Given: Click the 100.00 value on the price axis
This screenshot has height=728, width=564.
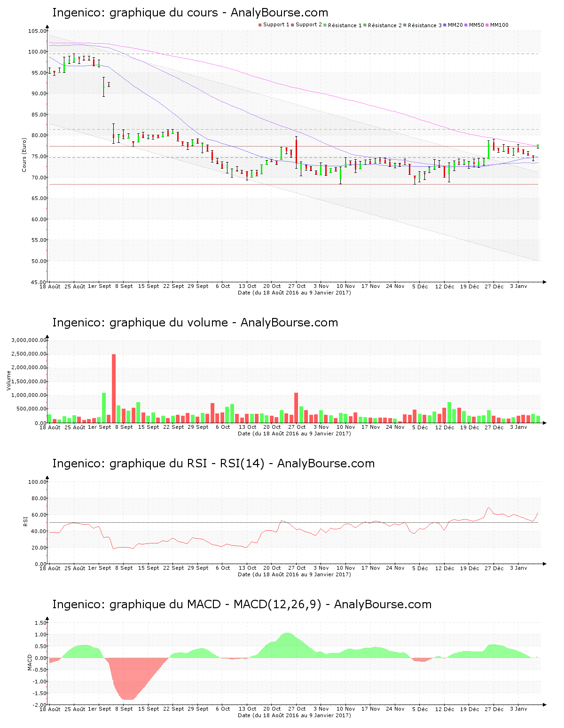Looking at the screenshot, I should pyautogui.click(x=37, y=52).
